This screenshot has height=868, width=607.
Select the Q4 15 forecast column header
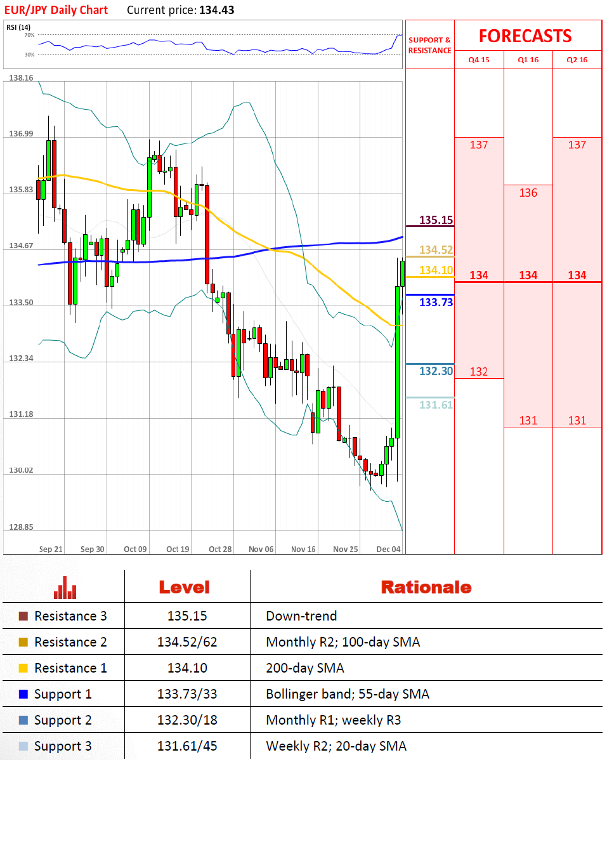tap(479, 60)
